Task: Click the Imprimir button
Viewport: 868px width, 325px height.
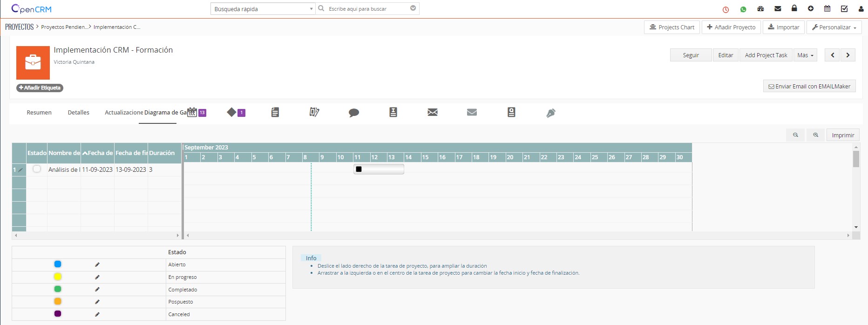Action: click(843, 135)
